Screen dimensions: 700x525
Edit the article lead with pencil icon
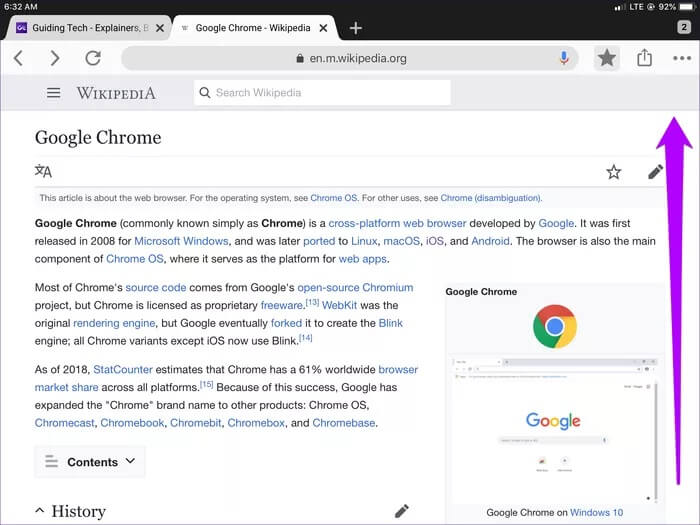pyautogui.click(x=655, y=172)
